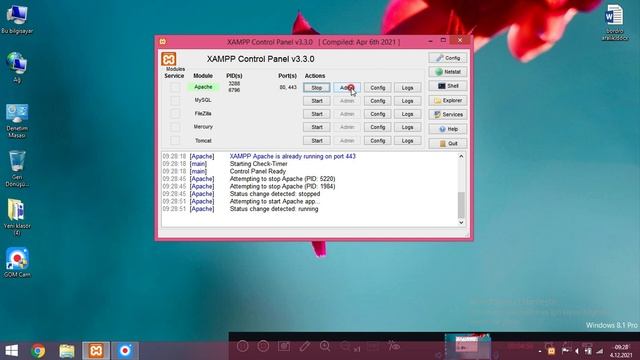Select the bordro Word document on desktop

click(615, 23)
